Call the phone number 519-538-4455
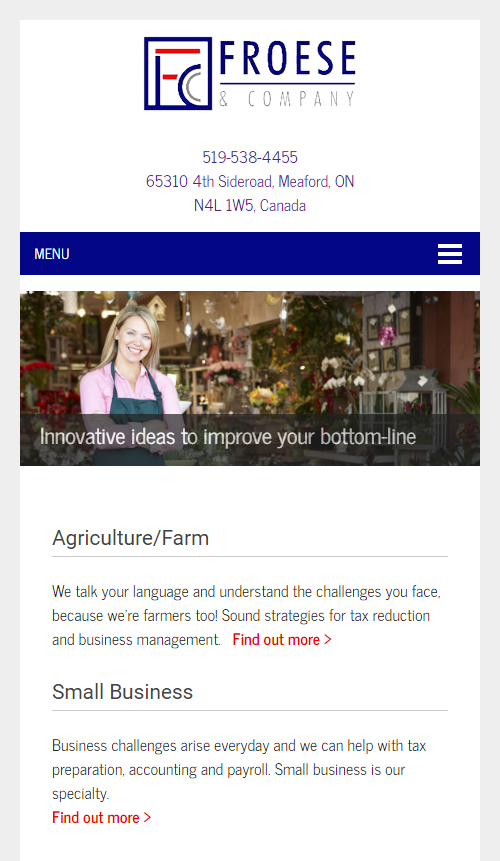The width and height of the screenshot is (500, 861). [x=250, y=157]
